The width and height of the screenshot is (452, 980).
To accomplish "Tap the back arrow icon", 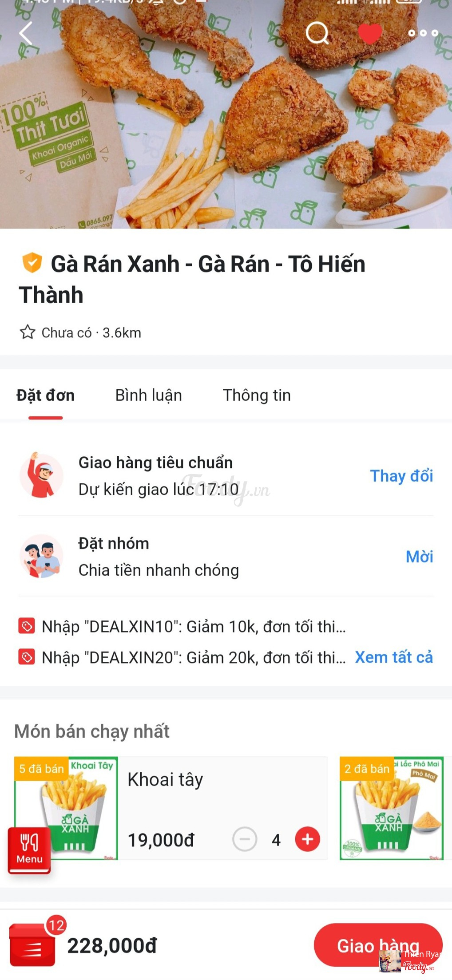I will pos(26,33).
